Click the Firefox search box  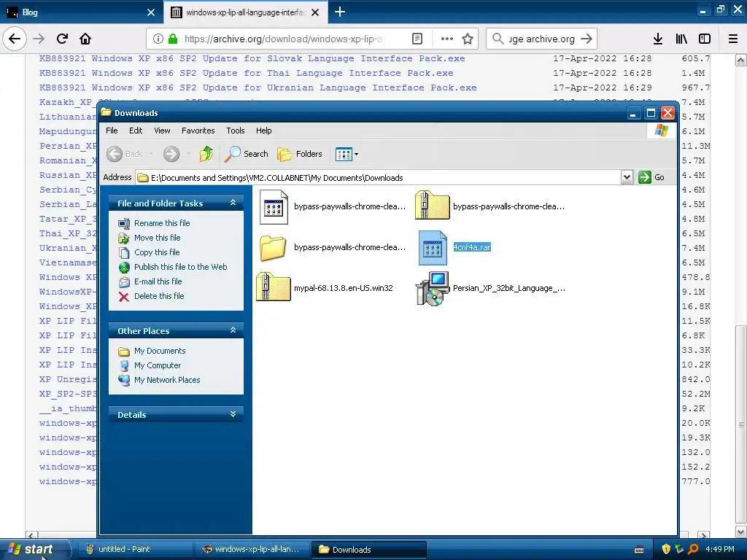click(x=542, y=39)
